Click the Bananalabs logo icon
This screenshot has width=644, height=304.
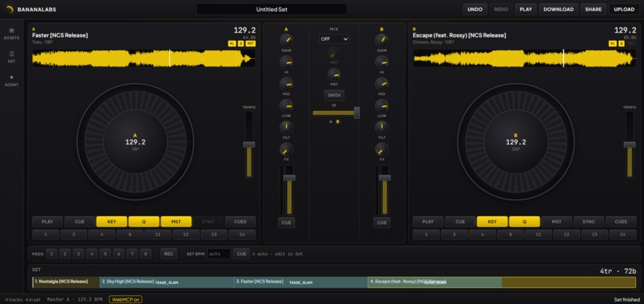point(10,9)
